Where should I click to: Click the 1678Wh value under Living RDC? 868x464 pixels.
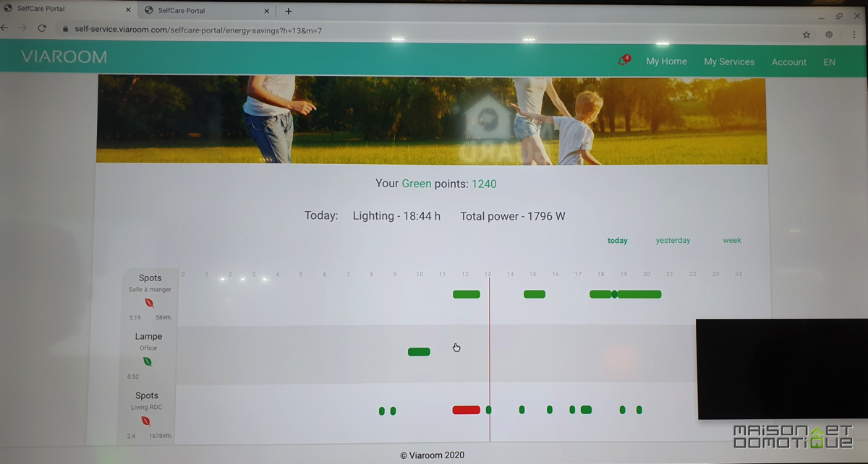(160, 436)
